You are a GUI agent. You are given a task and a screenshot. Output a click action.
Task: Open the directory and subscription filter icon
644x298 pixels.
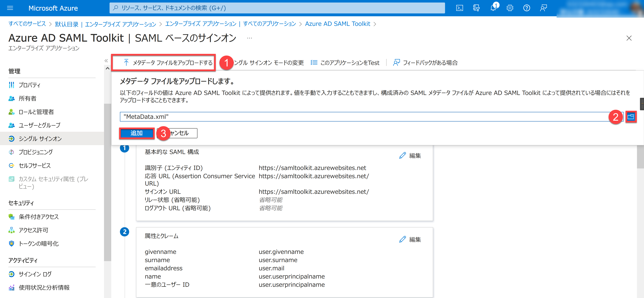[x=476, y=8]
